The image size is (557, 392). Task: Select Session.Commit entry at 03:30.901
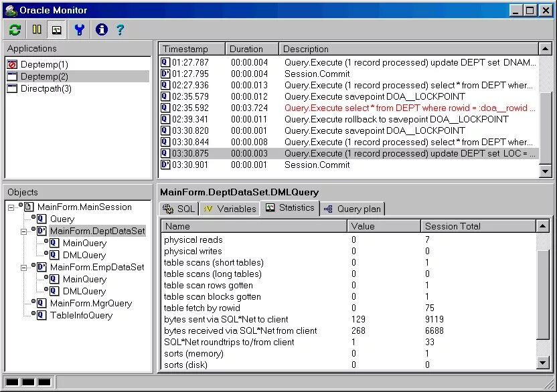pyautogui.click(x=349, y=165)
